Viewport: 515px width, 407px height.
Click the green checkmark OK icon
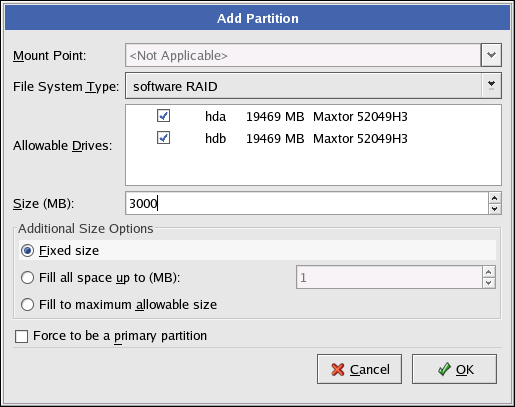coord(444,369)
